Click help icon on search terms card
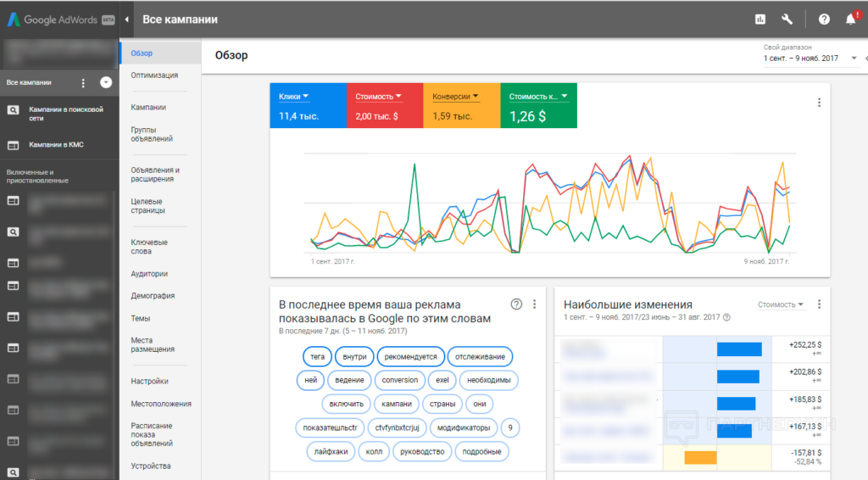868x480 pixels. [516, 304]
